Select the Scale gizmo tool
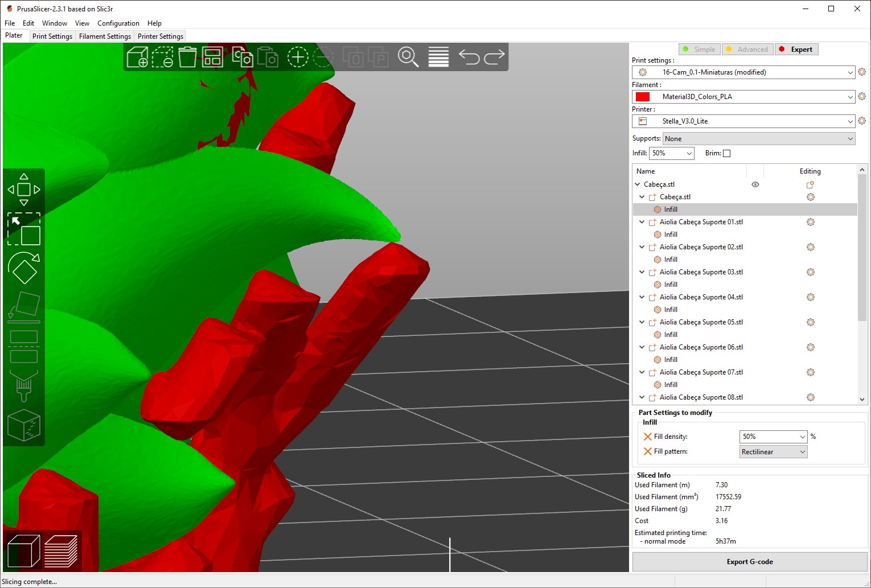871x588 pixels. click(x=24, y=229)
